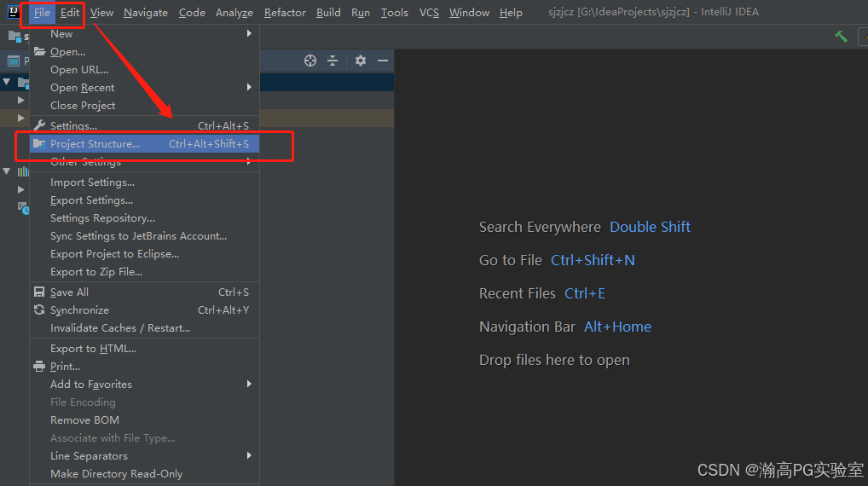Hide the Project panel with minus icon
The width and height of the screenshot is (868, 486).
point(383,61)
